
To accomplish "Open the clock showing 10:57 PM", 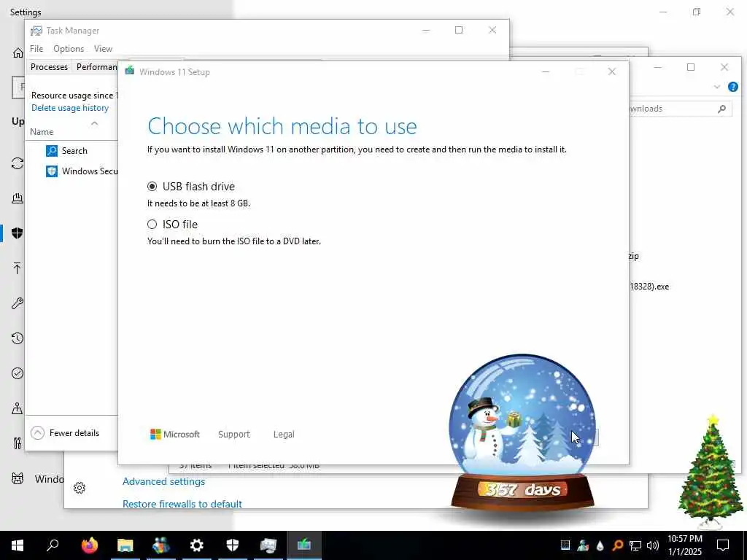I will click(684, 545).
